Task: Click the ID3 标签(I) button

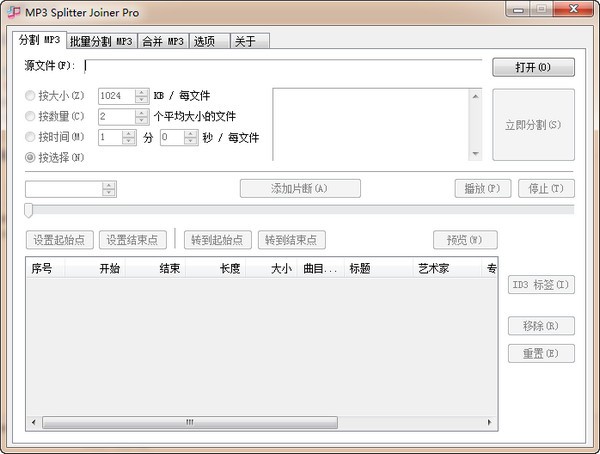Action: [x=541, y=285]
